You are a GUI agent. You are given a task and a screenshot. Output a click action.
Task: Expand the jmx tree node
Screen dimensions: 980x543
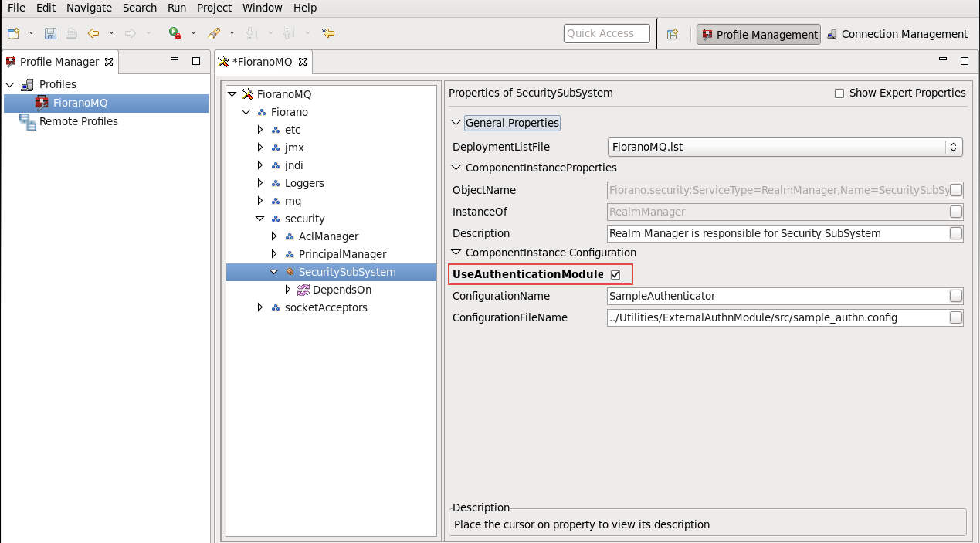pos(260,148)
